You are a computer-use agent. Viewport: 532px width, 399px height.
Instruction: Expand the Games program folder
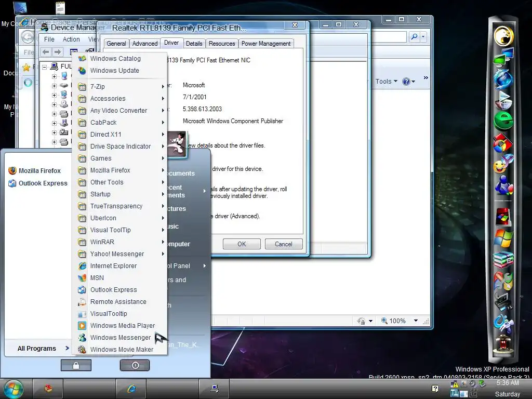click(121, 158)
